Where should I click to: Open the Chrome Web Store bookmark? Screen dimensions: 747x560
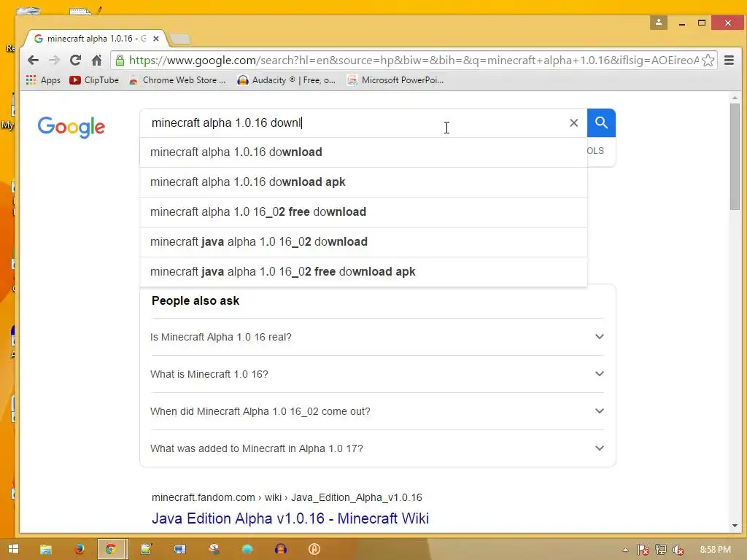click(177, 80)
